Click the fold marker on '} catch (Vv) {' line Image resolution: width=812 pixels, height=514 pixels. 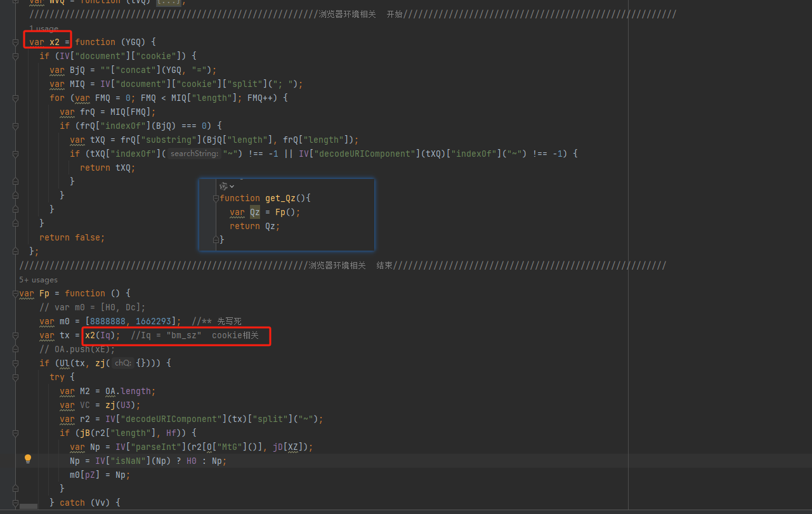pos(15,503)
